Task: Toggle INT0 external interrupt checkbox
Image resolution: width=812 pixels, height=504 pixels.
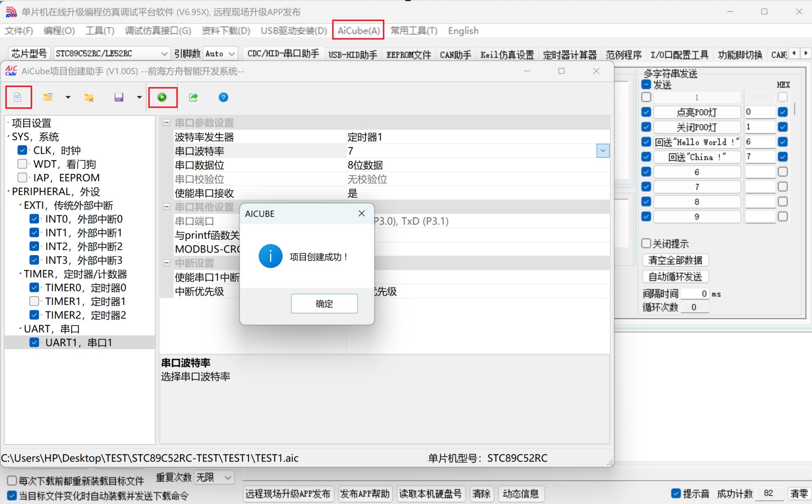Action: 34,219
